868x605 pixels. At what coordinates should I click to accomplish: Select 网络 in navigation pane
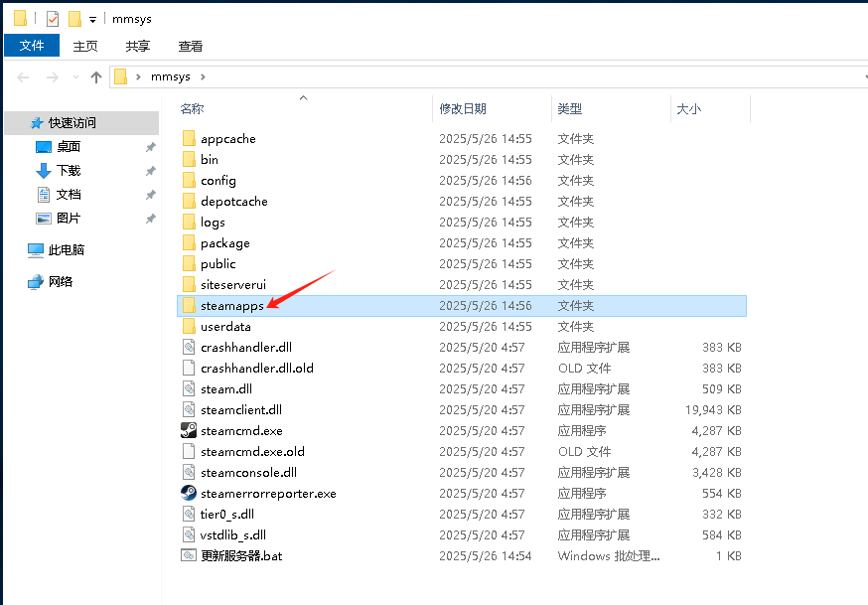[x=61, y=282]
